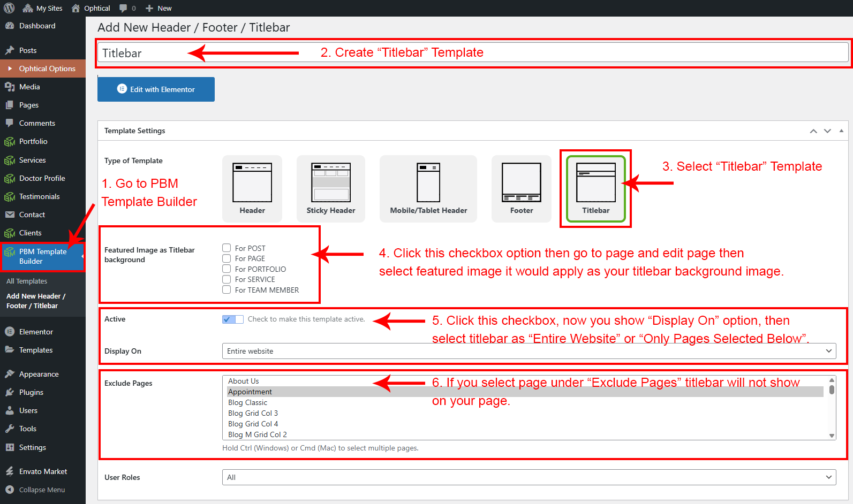Click the WordPress logo in admin bar
The width and height of the screenshot is (853, 504).
[9, 8]
